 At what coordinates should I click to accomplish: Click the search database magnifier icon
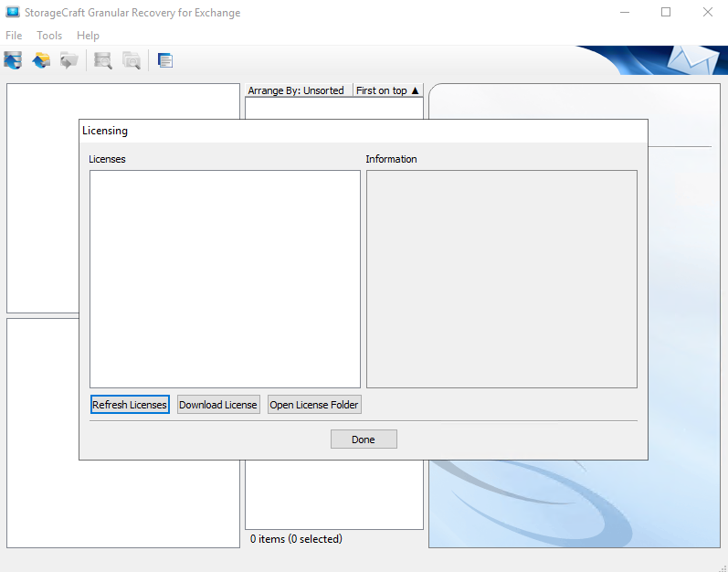pos(103,61)
